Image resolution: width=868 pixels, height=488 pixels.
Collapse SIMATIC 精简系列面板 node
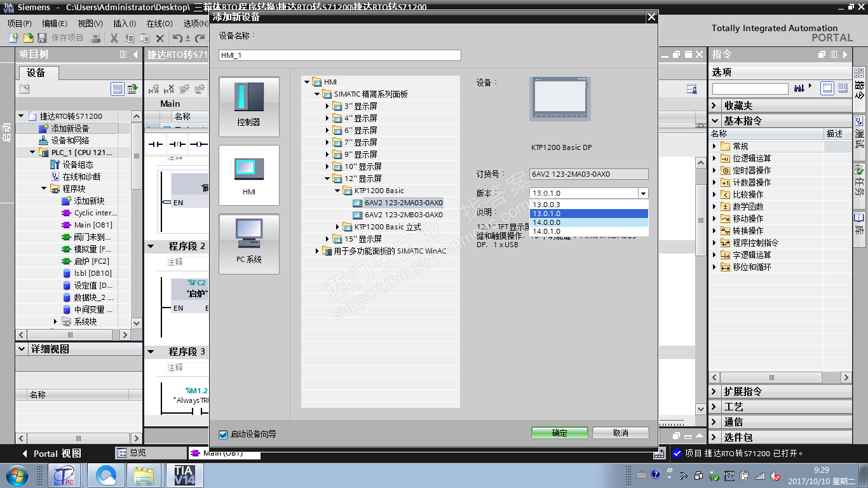[x=317, y=94]
